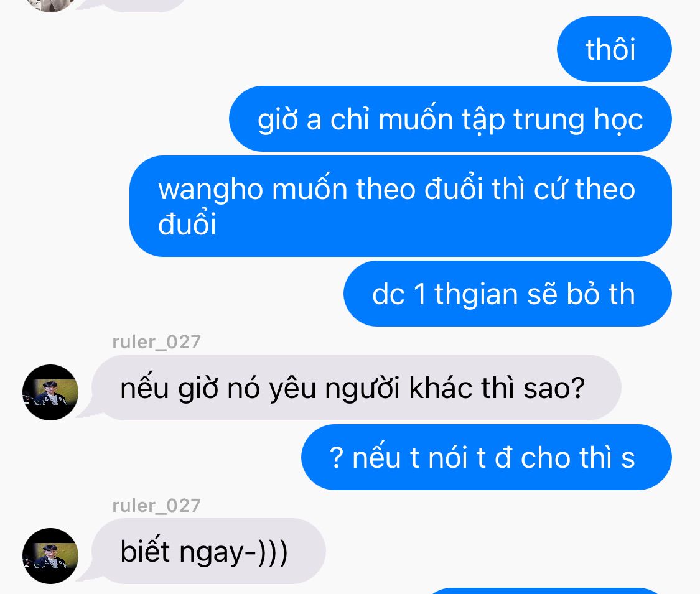This screenshot has height=594, width=700.
Task: Tap the 'dc 1 thgian sẽ bỏ th' message
Action: pyautogui.click(x=508, y=294)
